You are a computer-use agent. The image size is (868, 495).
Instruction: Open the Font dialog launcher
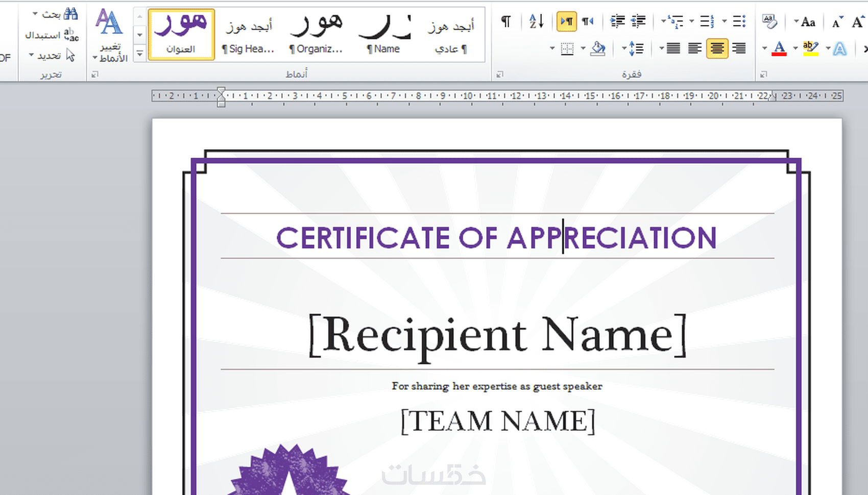[x=763, y=75]
